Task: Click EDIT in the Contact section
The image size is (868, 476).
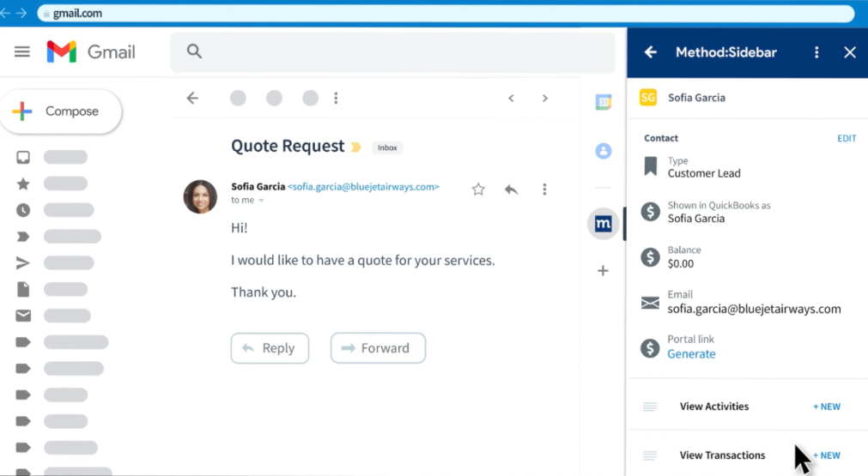Action: coord(847,138)
